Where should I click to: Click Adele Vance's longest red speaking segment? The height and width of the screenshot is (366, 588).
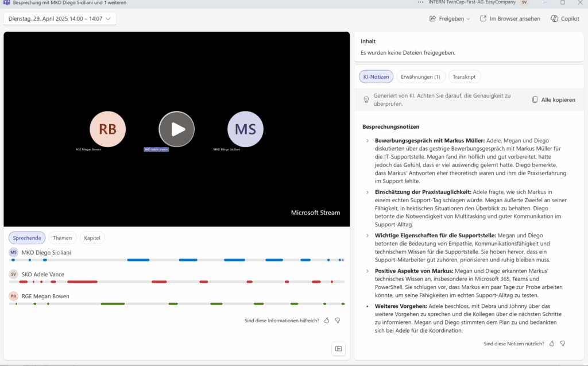82,282
